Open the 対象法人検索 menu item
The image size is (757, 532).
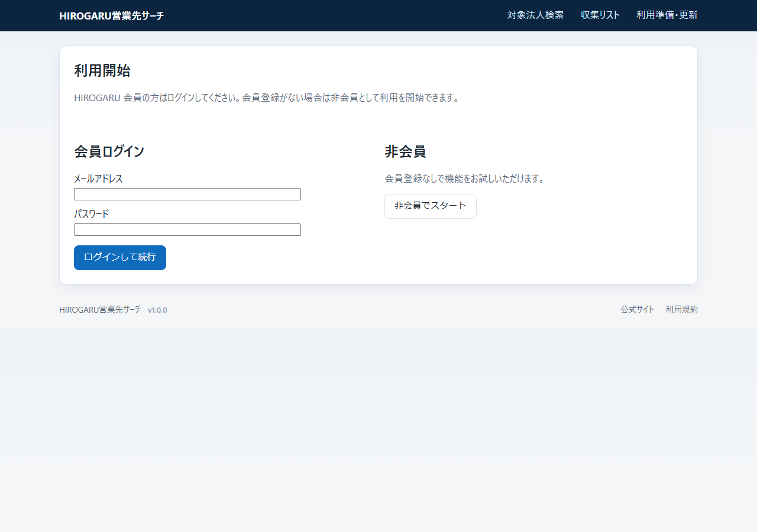click(535, 15)
